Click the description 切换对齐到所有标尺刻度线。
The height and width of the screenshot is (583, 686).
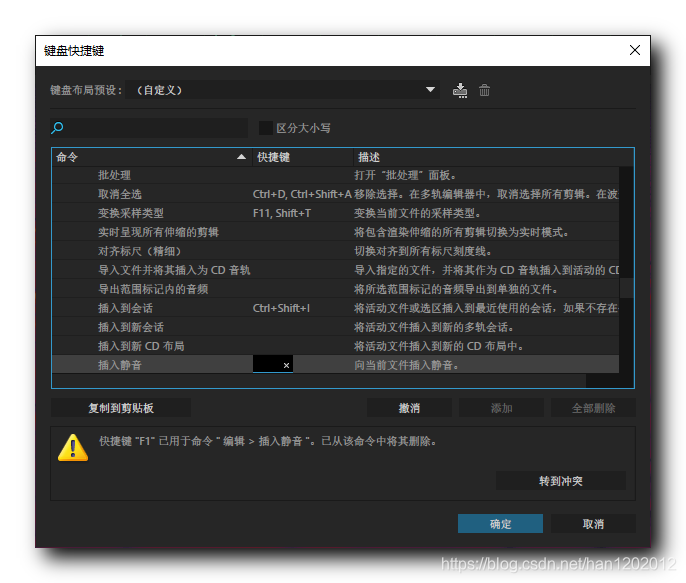coord(423,251)
